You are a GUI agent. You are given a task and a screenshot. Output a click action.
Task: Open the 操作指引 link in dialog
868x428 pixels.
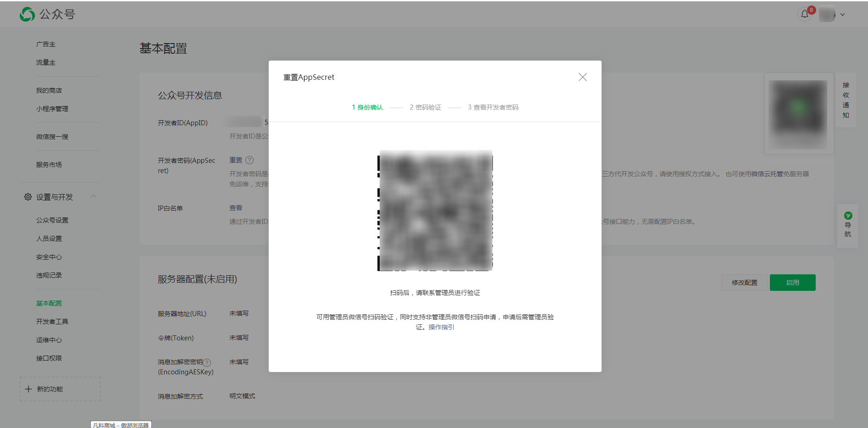[x=441, y=327]
